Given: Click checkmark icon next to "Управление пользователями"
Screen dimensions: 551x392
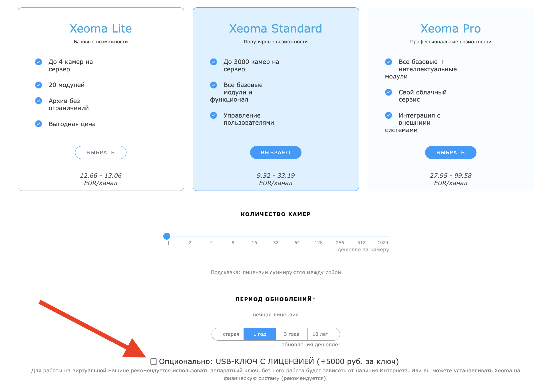Looking at the screenshot, I should point(214,115).
